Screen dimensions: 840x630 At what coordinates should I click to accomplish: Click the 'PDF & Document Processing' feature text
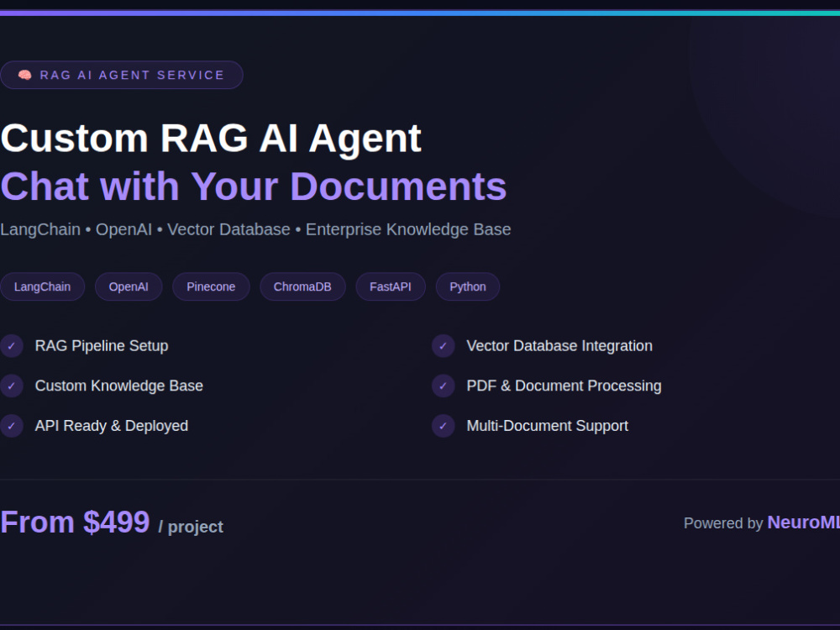[x=564, y=386]
